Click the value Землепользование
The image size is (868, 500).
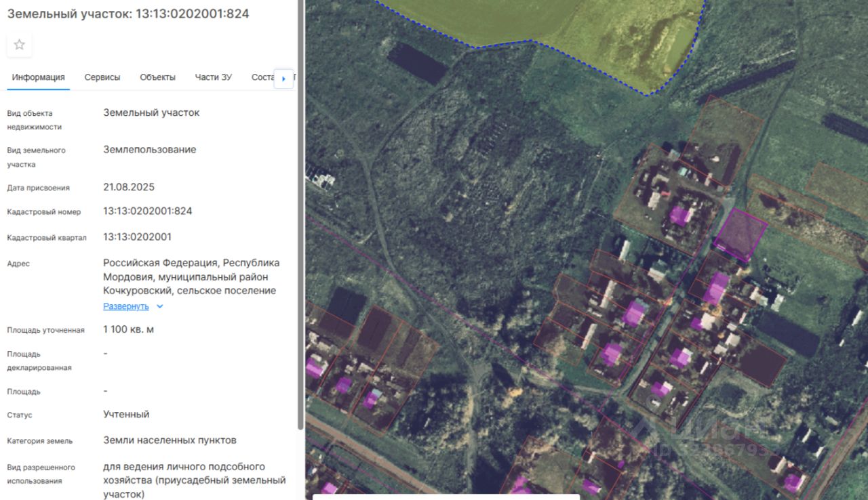(150, 150)
